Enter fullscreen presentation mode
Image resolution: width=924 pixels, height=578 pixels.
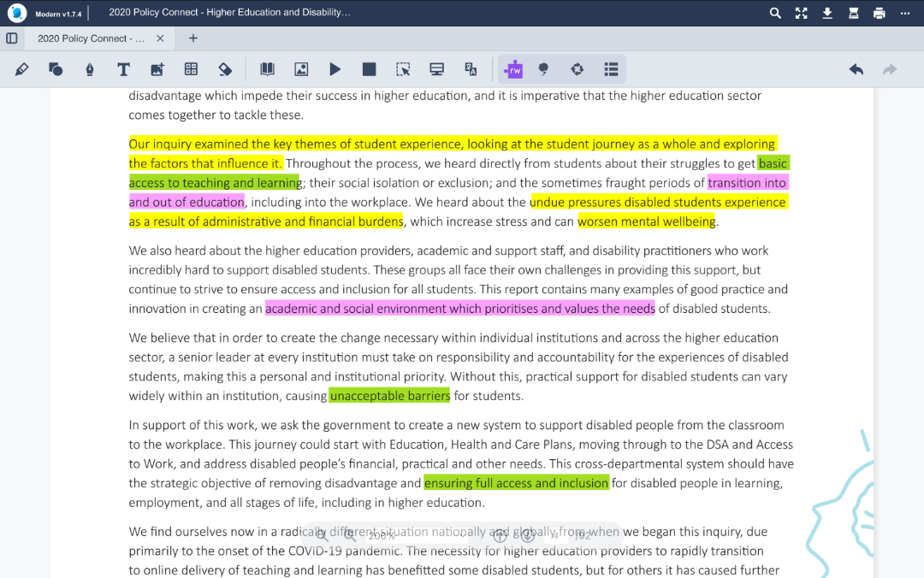pyautogui.click(x=801, y=13)
